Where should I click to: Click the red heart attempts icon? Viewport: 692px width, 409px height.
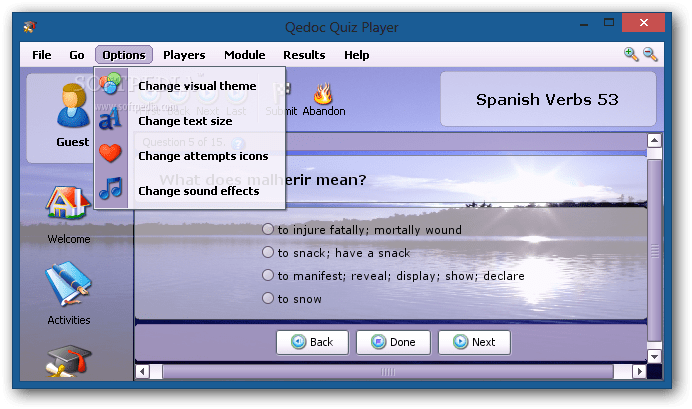pyautogui.click(x=110, y=153)
